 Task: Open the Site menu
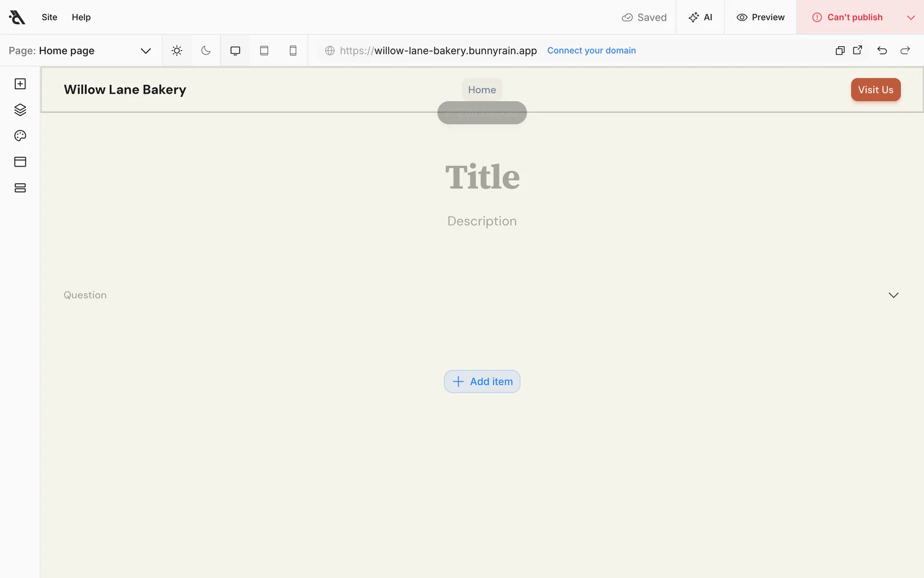(x=50, y=17)
